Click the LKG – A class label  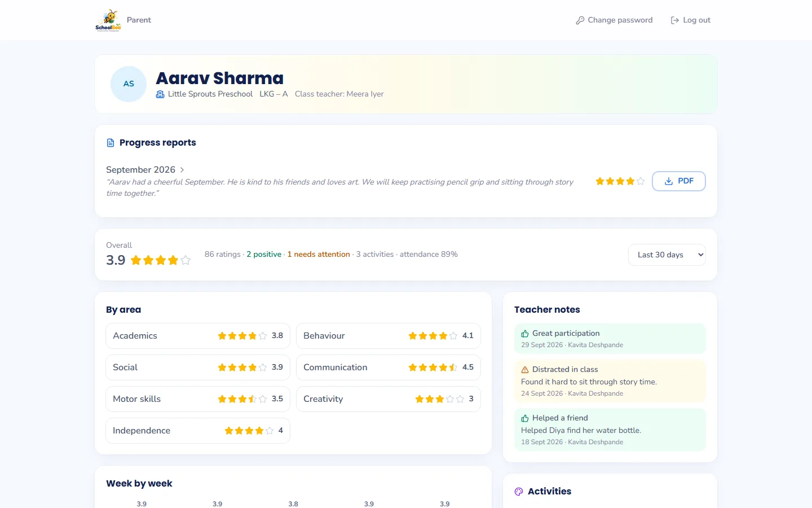click(273, 94)
